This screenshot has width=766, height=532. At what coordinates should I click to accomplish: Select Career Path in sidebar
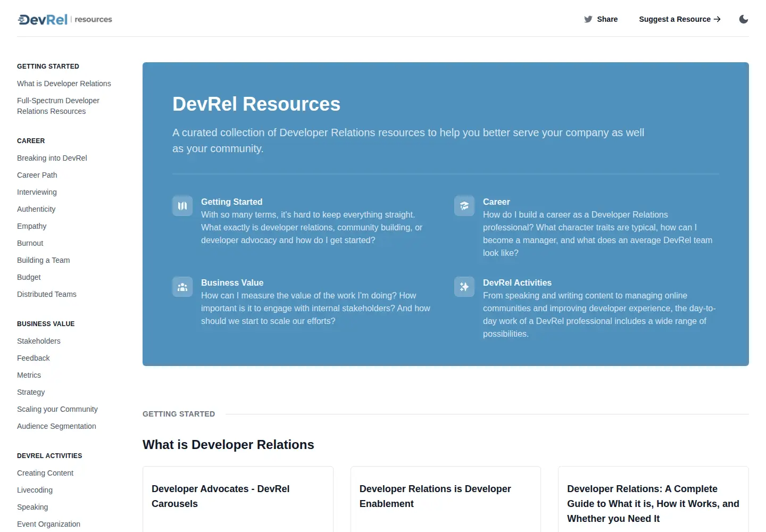37,175
